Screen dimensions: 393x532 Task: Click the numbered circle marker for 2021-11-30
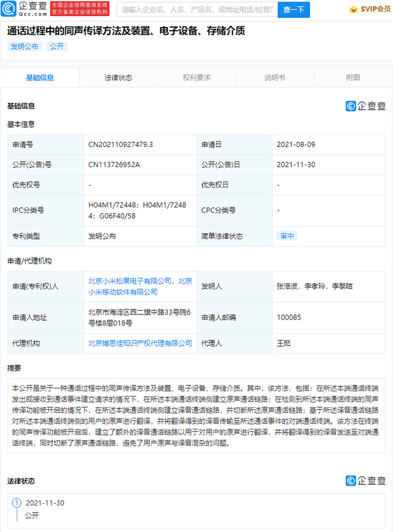(17, 503)
